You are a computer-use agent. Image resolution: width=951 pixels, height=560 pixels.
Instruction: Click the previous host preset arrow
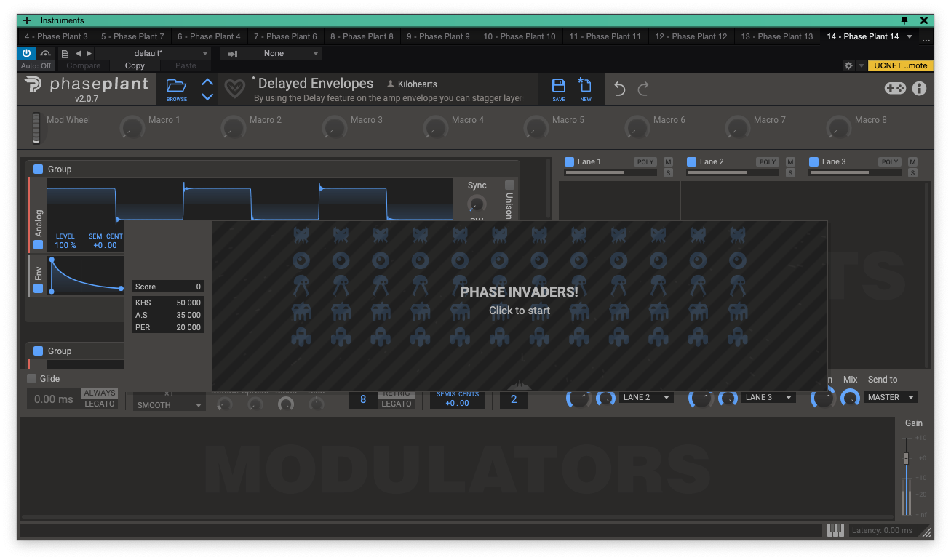click(78, 53)
